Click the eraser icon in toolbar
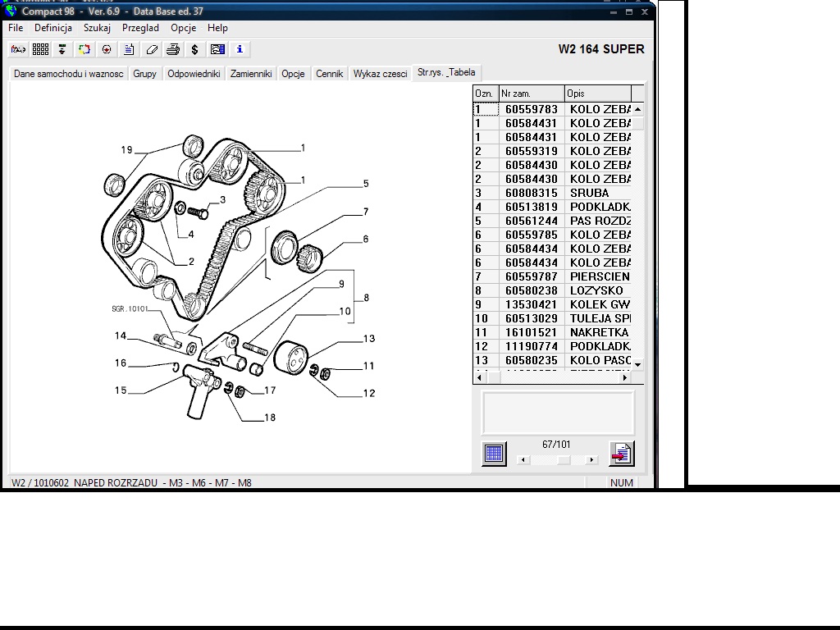Image resolution: width=840 pixels, height=630 pixels. pyautogui.click(x=151, y=49)
